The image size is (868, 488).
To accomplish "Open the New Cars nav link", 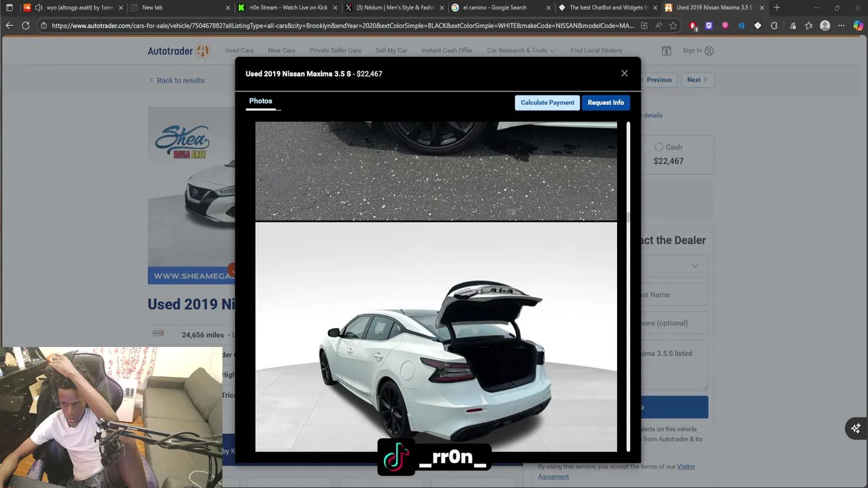I will pos(281,50).
